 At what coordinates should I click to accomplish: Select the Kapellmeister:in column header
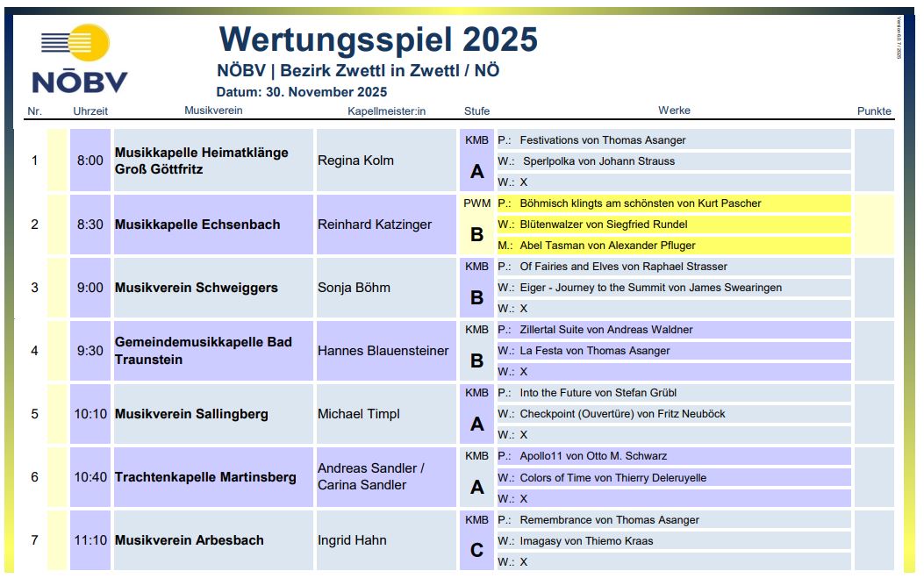pyautogui.click(x=386, y=111)
